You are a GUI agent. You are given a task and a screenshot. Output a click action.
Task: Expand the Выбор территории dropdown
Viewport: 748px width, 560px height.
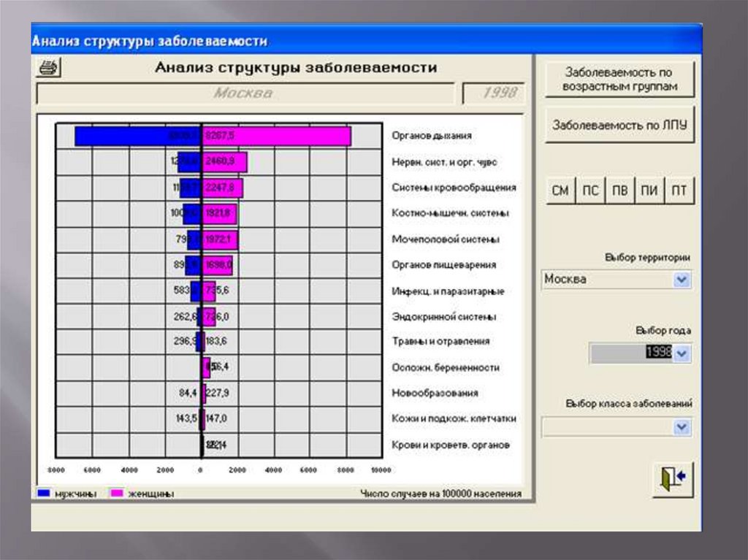(682, 280)
